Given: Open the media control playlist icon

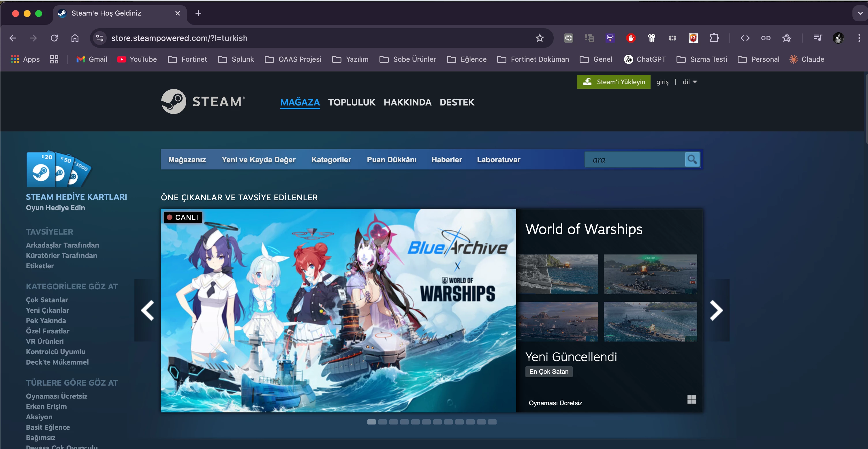Looking at the screenshot, I should [818, 38].
